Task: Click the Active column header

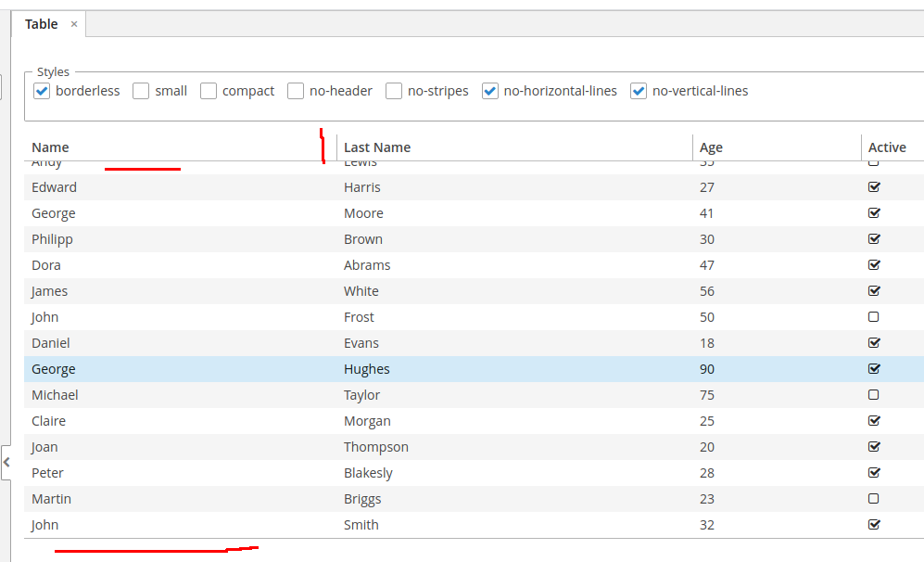Action: (x=886, y=147)
